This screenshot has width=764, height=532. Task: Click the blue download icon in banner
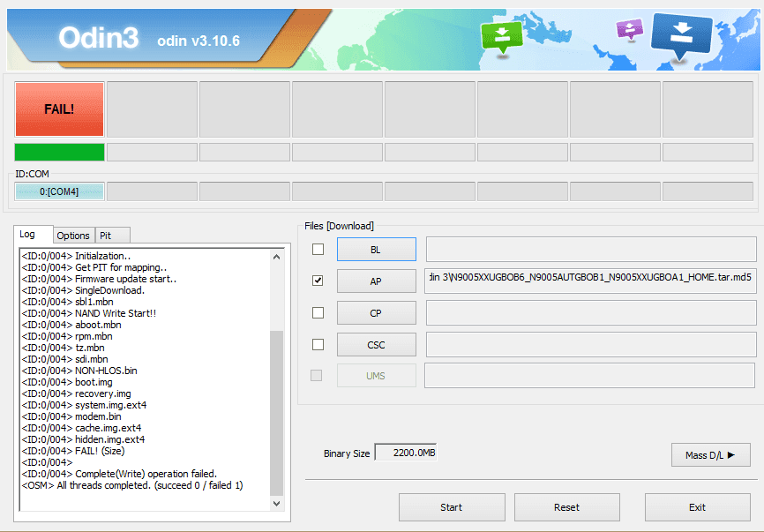[x=681, y=35]
